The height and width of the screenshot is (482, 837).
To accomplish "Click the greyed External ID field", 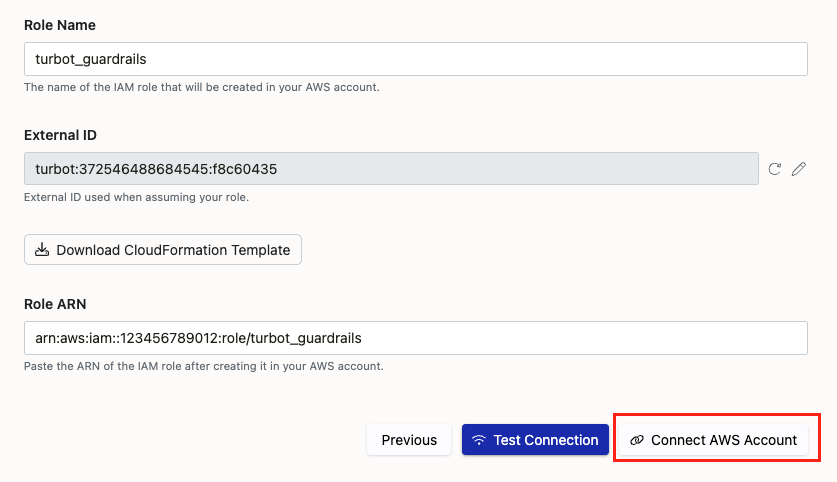I will click(391, 169).
